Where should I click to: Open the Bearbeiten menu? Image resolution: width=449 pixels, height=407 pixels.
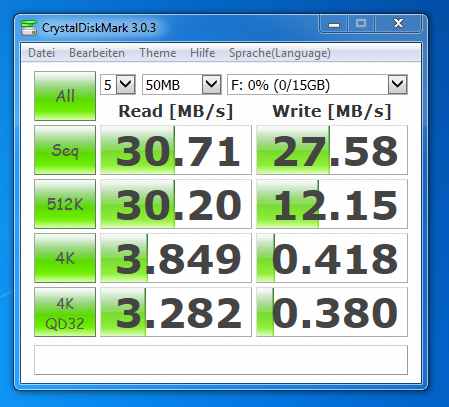[97, 53]
